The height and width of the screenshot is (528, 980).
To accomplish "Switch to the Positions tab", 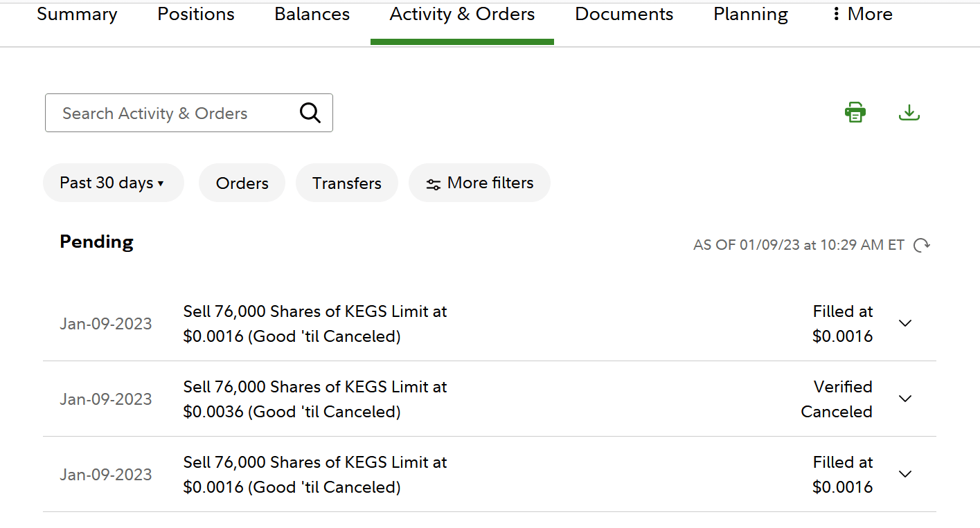I will 196,15.
